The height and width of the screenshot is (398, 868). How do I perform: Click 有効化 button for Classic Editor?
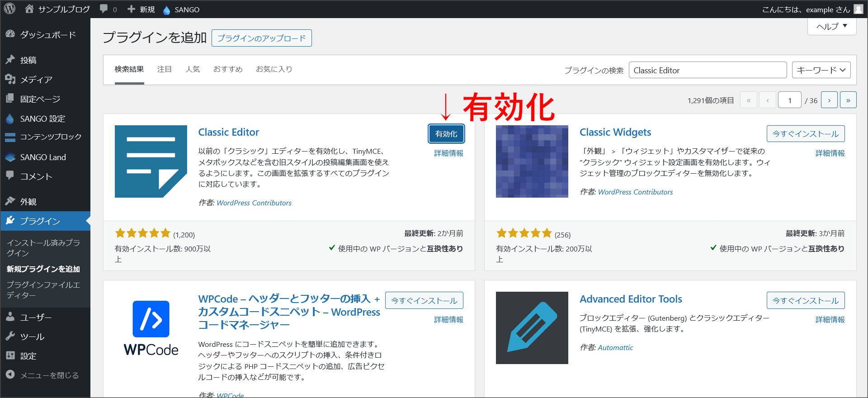[x=446, y=134]
